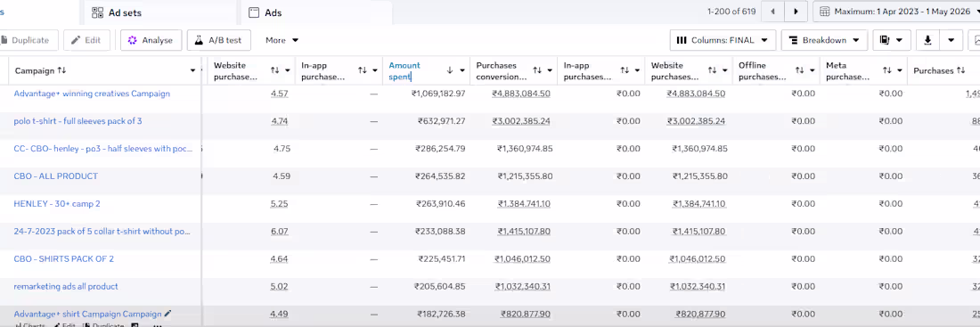Sort by Meta purchases column
This screenshot has height=327, width=980.
887,70
